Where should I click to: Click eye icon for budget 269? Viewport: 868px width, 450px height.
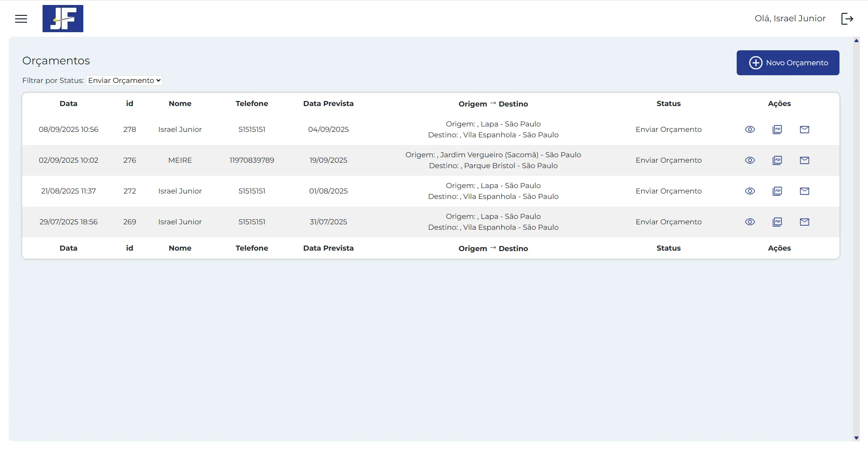click(x=750, y=222)
